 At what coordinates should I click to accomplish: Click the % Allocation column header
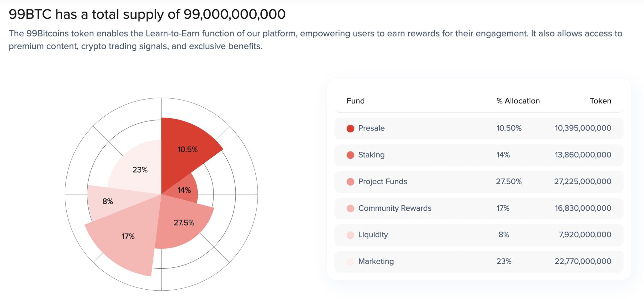(518, 101)
